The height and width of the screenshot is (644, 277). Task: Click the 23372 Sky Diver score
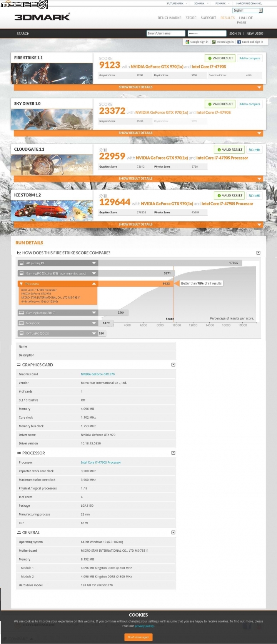[x=112, y=111]
